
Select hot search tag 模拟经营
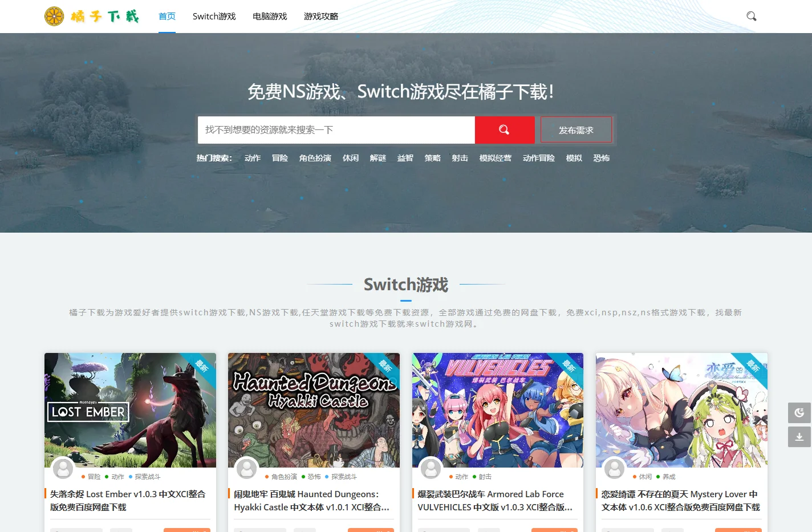coord(496,158)
